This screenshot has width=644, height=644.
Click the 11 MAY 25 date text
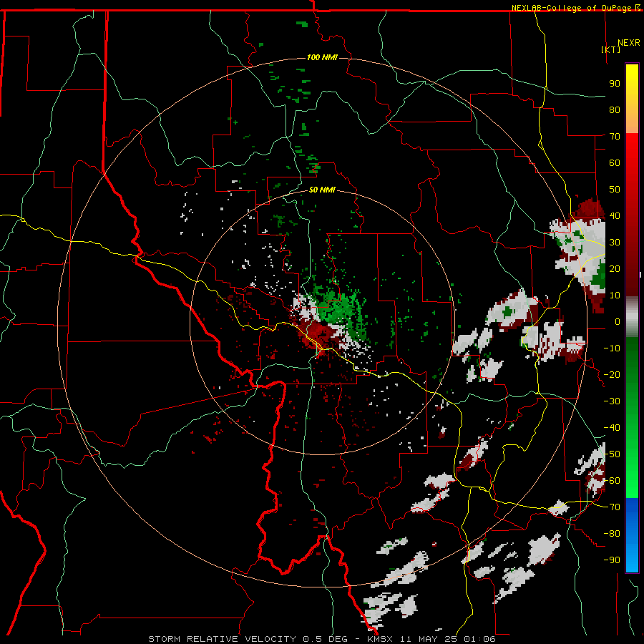(x=429, y=639)
